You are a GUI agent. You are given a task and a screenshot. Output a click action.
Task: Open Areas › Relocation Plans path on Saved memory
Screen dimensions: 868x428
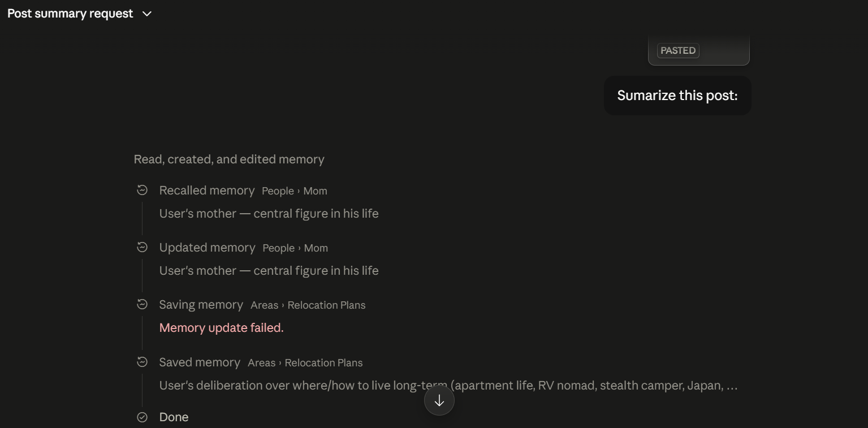click(x=305, y=363)
